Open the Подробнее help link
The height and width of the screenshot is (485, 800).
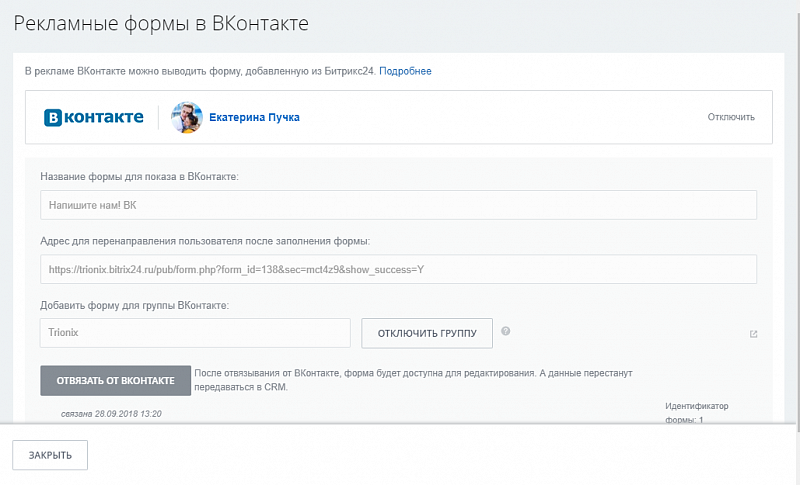[405, 71]
